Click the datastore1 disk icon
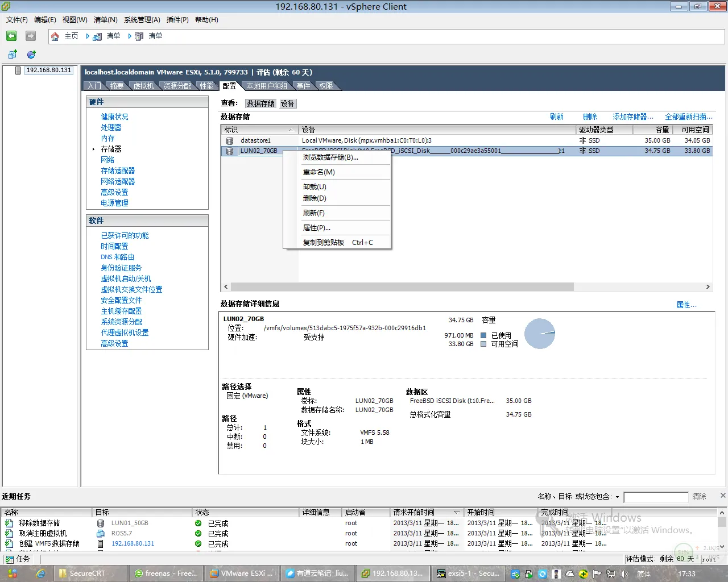728x582 pixels. [230, 140]
